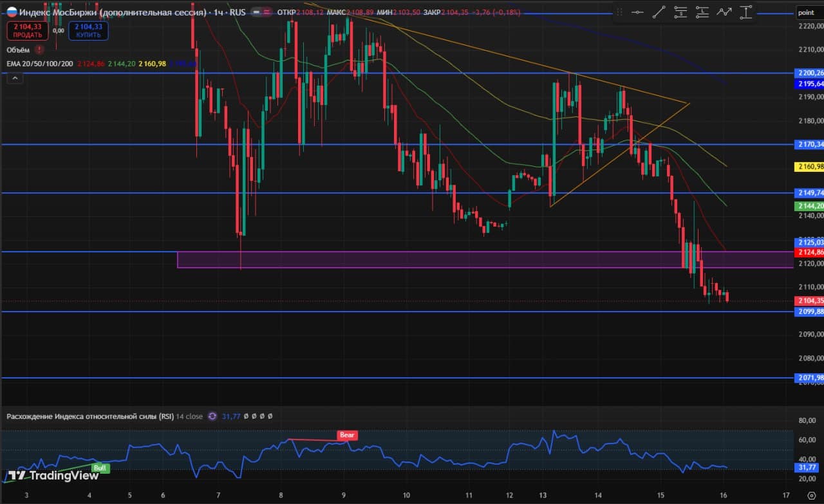Select the trend line drawing tool
824x504 pixels.
pos(659,12)
